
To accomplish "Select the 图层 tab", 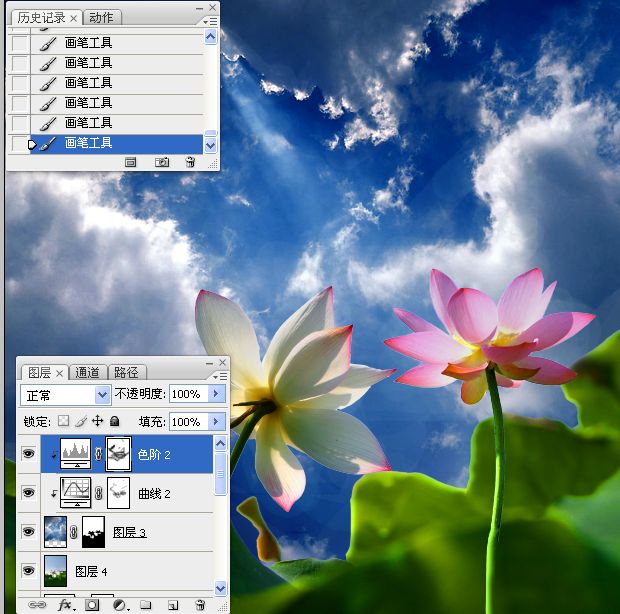I will click(39, 372).
